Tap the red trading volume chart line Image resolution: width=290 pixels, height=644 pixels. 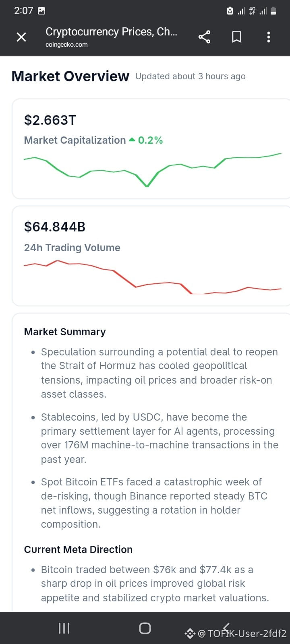click(x=153, y=277)
